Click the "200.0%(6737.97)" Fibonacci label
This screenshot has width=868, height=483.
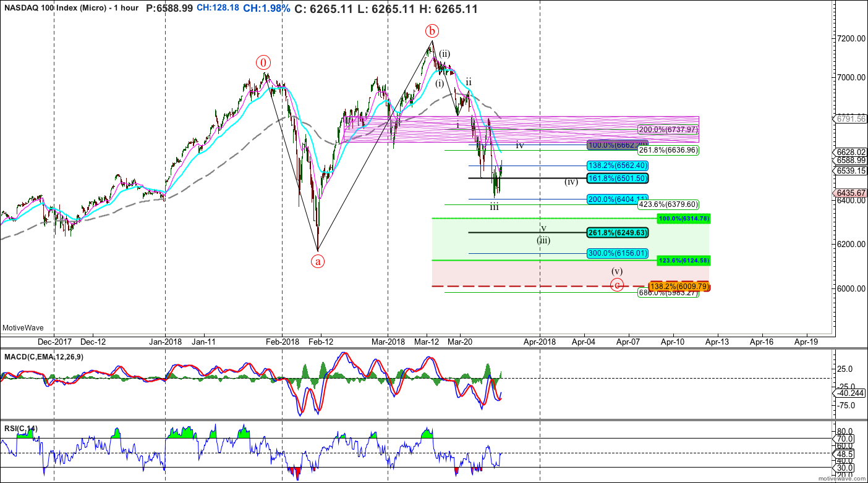(668, 130)
